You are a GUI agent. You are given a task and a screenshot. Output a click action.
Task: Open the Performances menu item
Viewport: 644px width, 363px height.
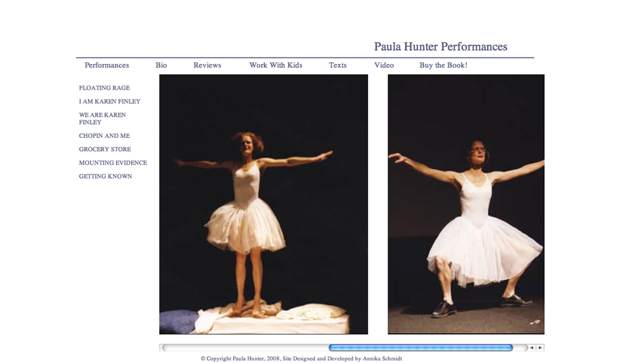click(106, 65)
